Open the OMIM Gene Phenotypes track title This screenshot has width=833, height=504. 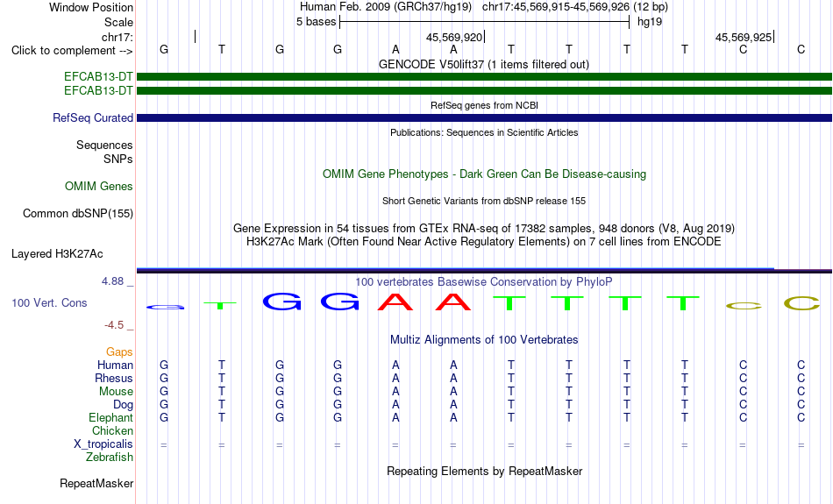pos(484,174)
